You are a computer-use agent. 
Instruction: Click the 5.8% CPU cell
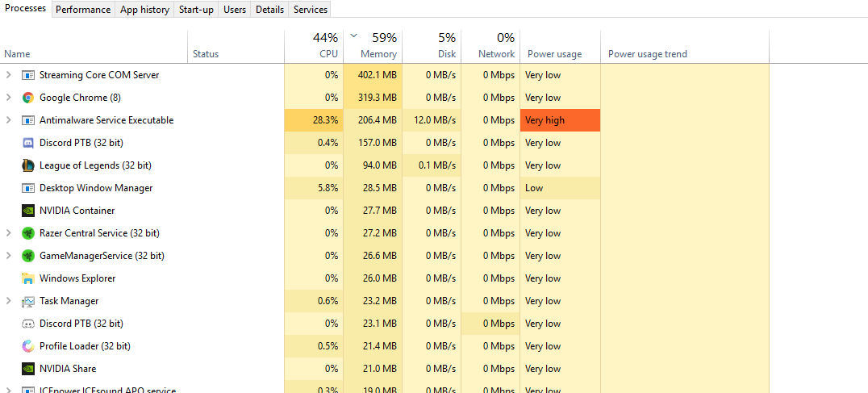[314, 188]
